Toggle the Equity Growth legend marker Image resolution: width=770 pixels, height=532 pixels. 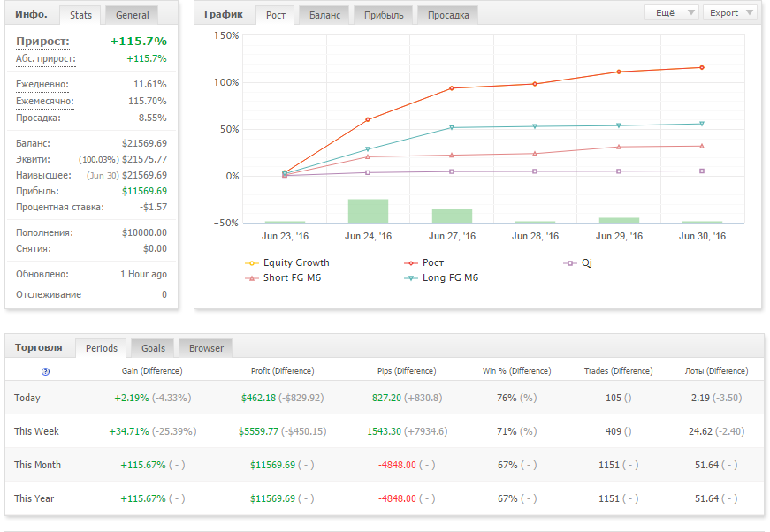(251, 263)
